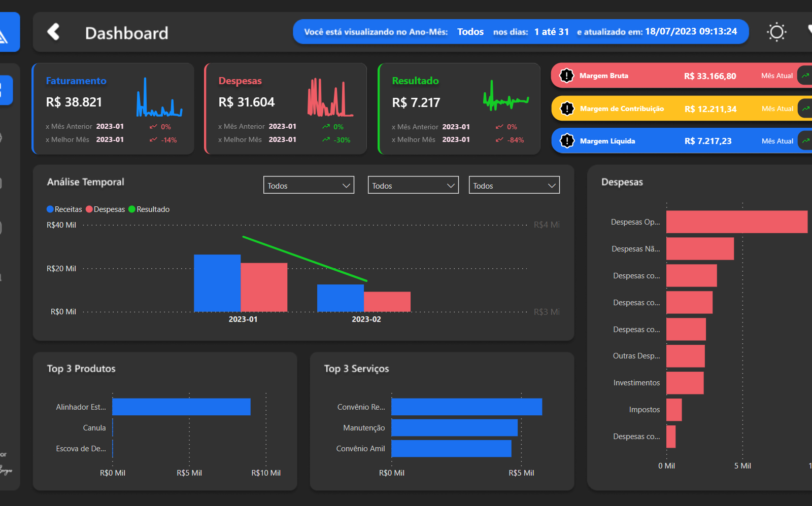Click the R$ 7.217,23 Margem Líquida value

click(708, 141)
